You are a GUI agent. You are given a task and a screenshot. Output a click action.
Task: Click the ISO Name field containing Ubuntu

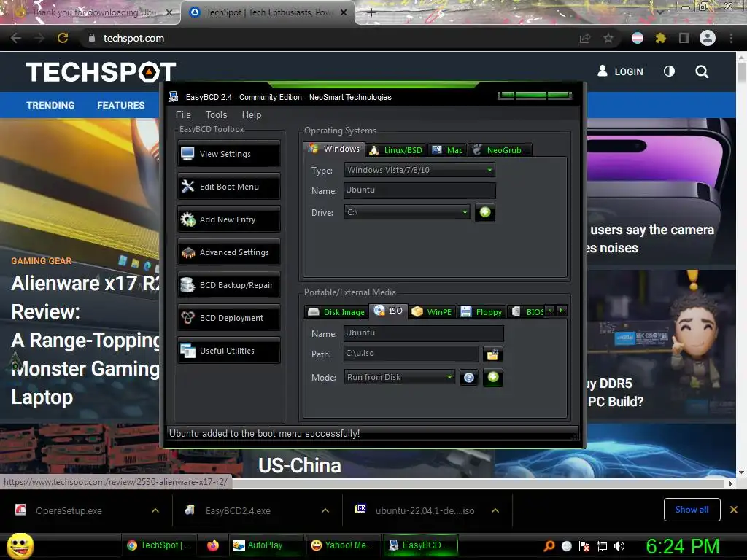pos(423,332)
